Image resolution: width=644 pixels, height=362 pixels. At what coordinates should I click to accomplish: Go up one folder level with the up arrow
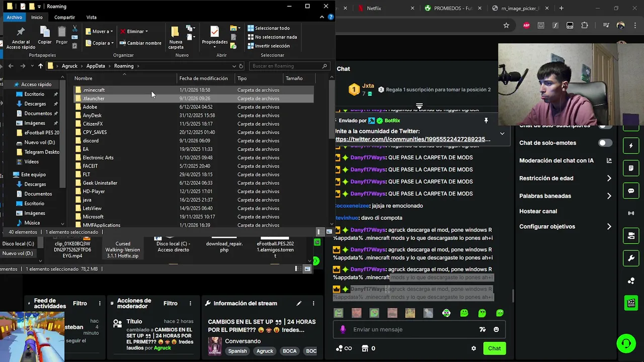40,66
